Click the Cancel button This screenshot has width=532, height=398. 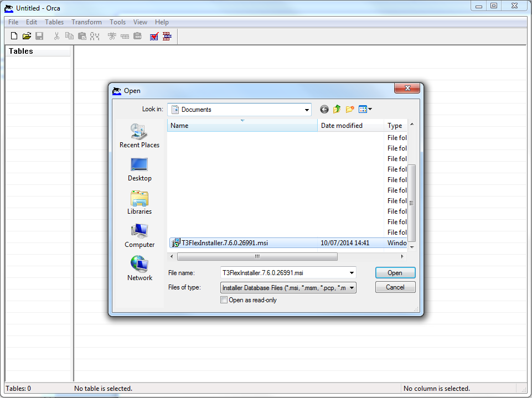click(x=395, y=287)
